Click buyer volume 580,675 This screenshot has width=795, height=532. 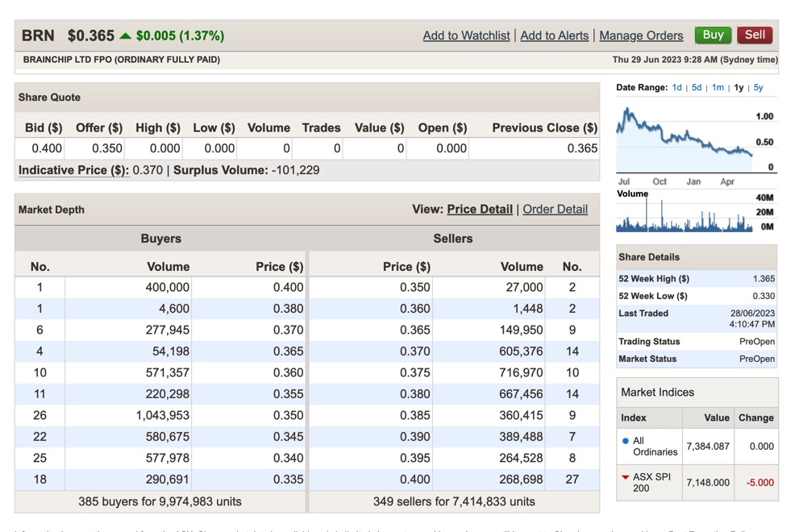[168, 436]
